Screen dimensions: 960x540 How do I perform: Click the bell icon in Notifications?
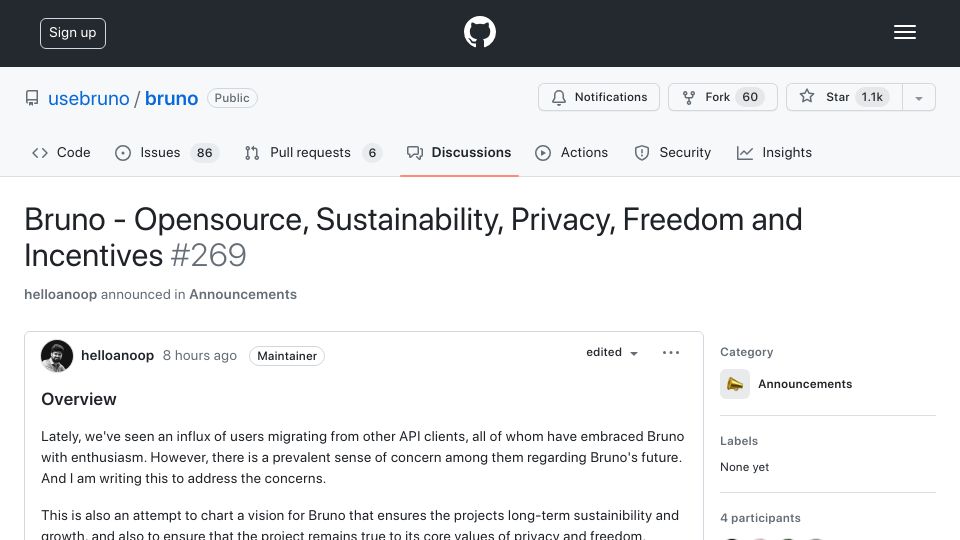tap(558, 98)
